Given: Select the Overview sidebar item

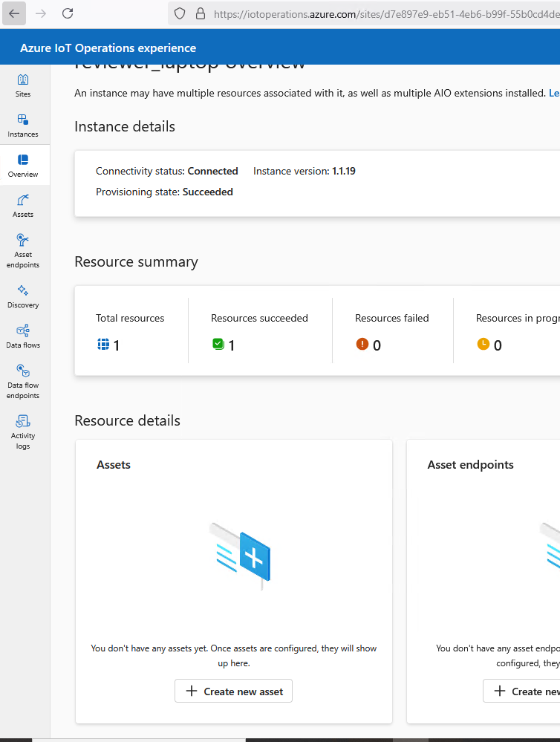Looking at the screenshot, I should pyautogui.click(x=23, y=166).
